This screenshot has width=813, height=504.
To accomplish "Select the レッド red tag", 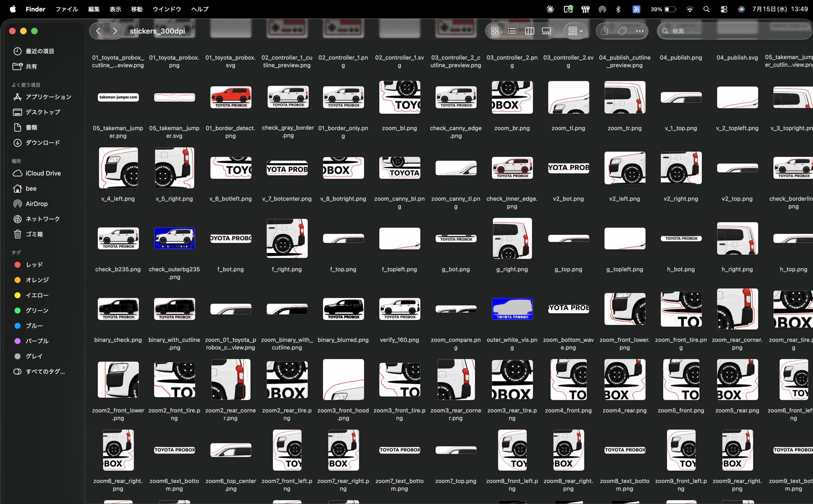I will pos(34,265).
